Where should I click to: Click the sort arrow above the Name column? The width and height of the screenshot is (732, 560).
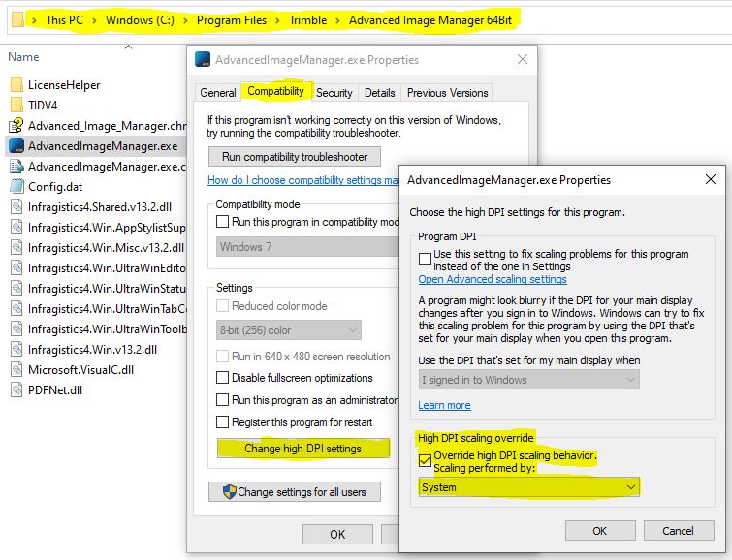point(128,47)
